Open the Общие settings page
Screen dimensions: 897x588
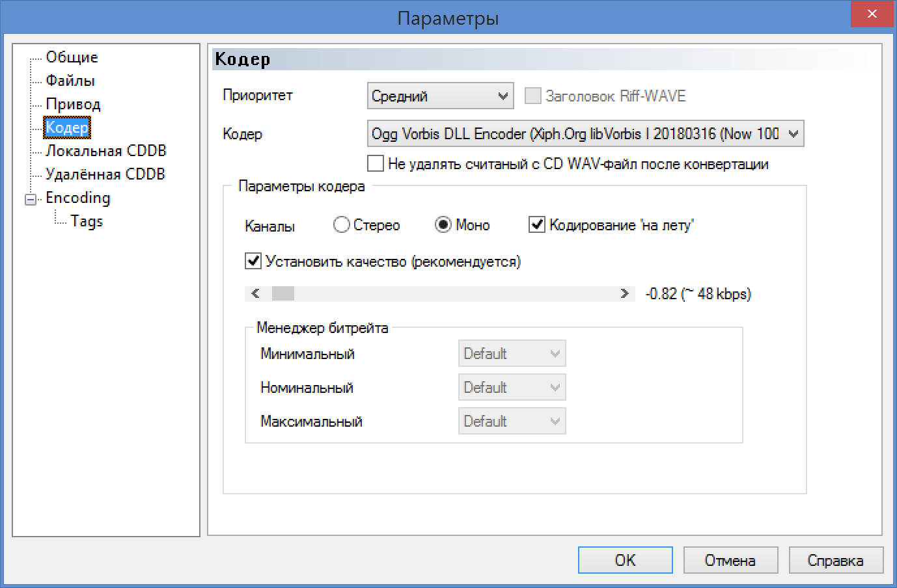(72, 57)
